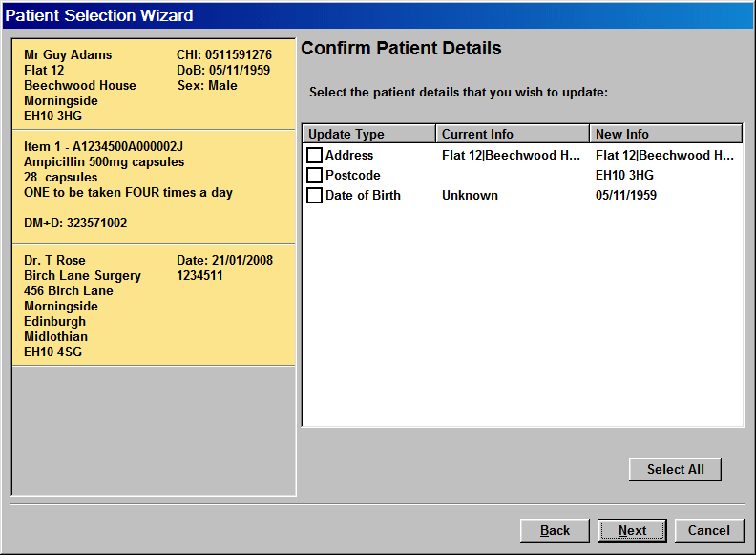Click the Current Info column header

[x=513, y=135]
